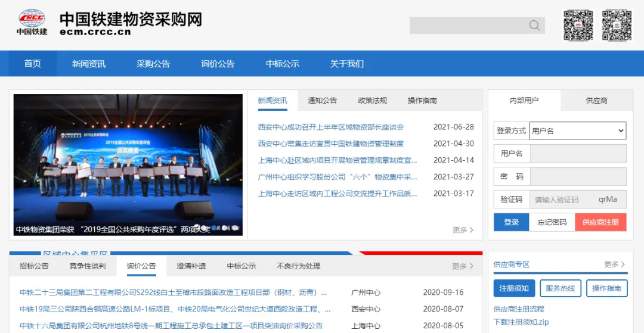Open the 登录方式 dropdown
The width and height of the screenshot is (644, 333).
(577, 130)
